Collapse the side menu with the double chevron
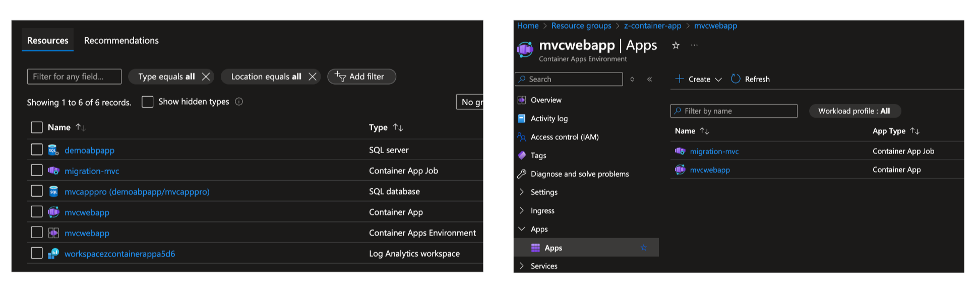Viewport: 980px width, 295px height. coord(650,79)
